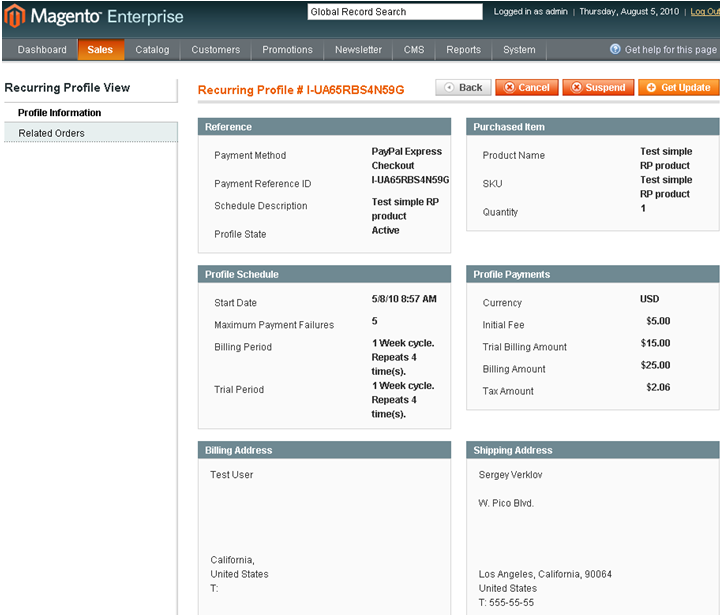Click Los Angeles, California, 90064 line
The width and height of the screenshot is (720, 615).
point(545,574)
